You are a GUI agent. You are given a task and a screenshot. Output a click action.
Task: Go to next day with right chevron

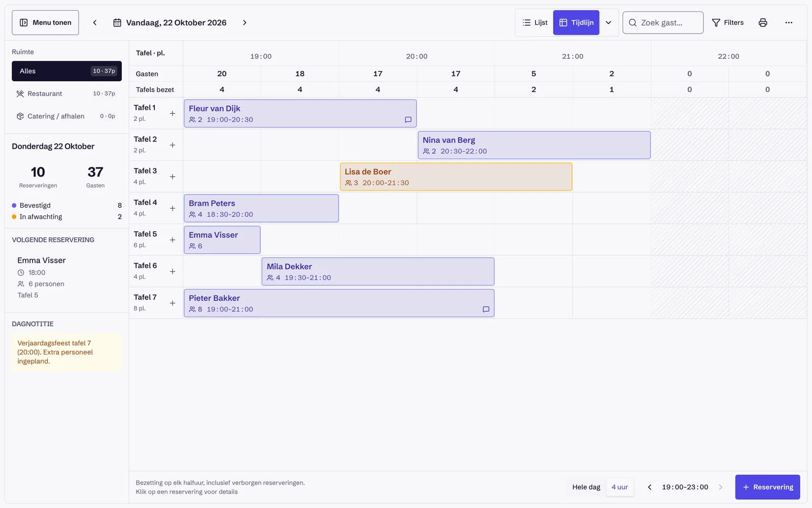(x=245, y=22)
